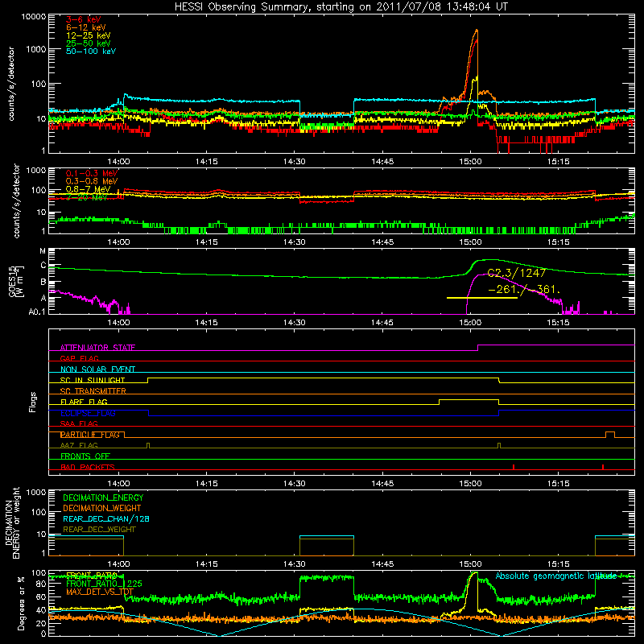Click the -261./-361. flare position annotation

[x=525, y=290]
